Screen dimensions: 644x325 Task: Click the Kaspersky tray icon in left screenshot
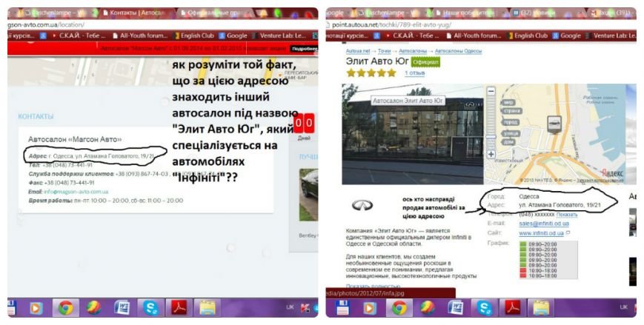click(305, 307)
